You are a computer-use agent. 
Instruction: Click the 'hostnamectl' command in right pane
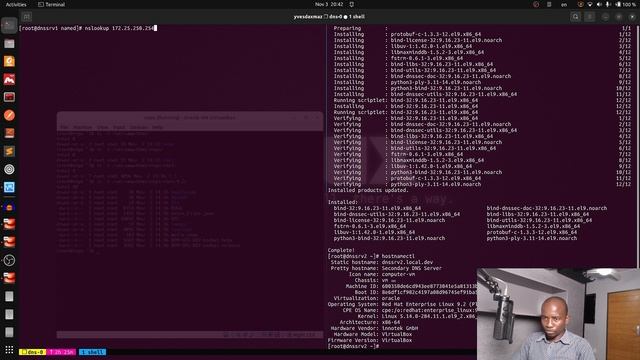[x=398, y=256]
